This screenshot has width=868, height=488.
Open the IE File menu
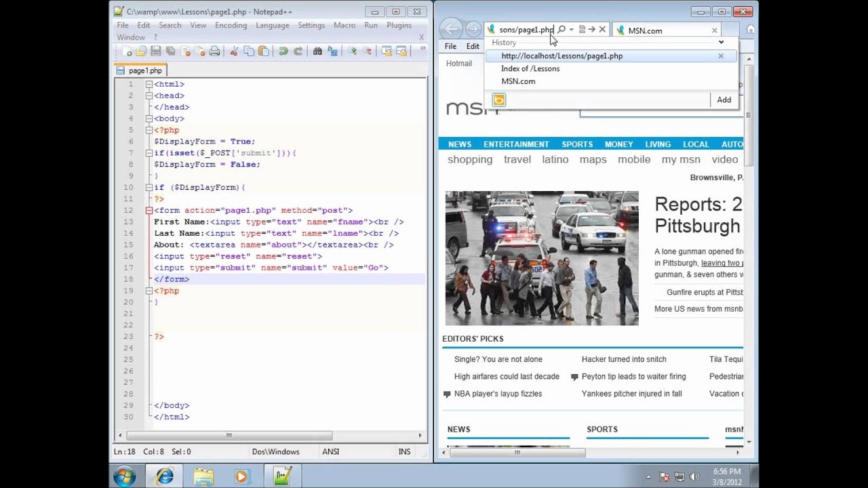coord(451,46)
